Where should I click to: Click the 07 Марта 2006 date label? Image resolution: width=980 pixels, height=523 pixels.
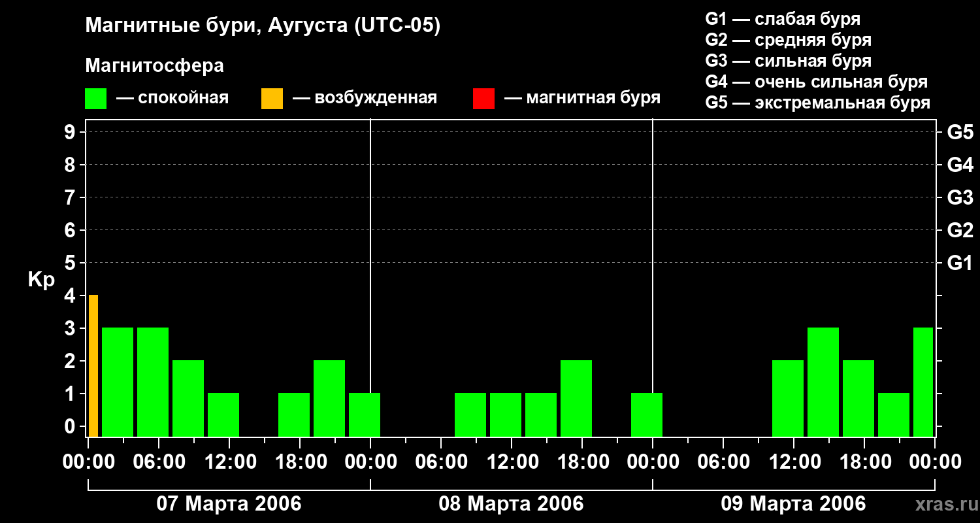pos(229,504)
